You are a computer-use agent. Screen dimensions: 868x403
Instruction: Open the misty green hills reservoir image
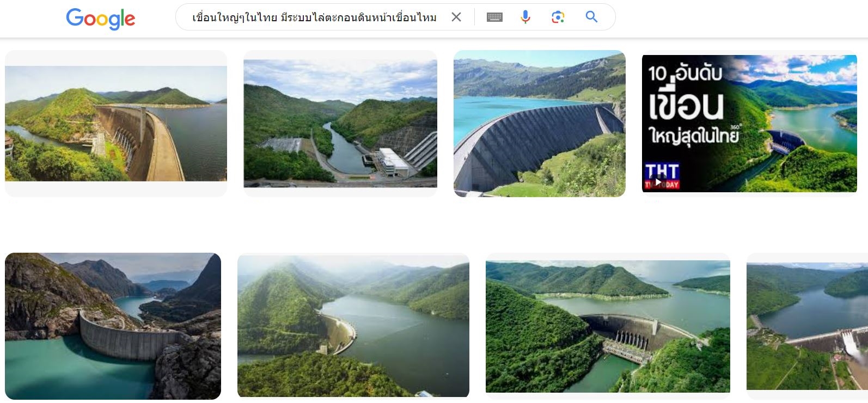pos(353,326)
